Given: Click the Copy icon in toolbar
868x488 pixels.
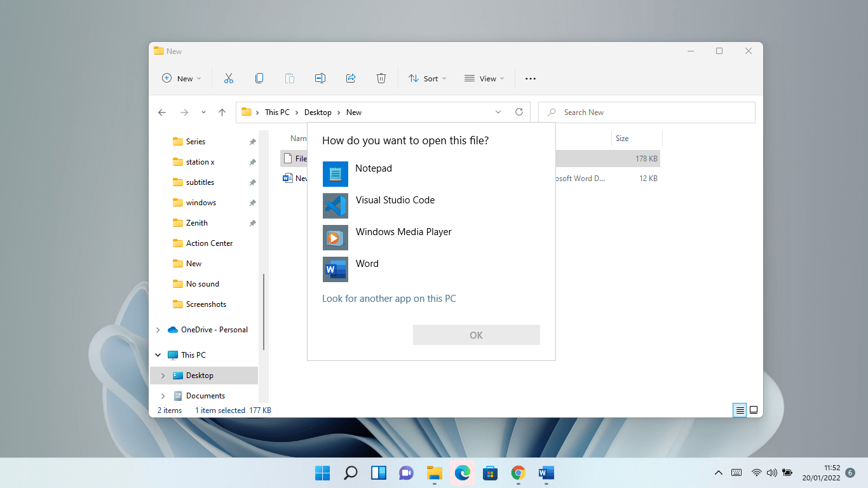Looking at the screenshot, I should tap(259, 78).
